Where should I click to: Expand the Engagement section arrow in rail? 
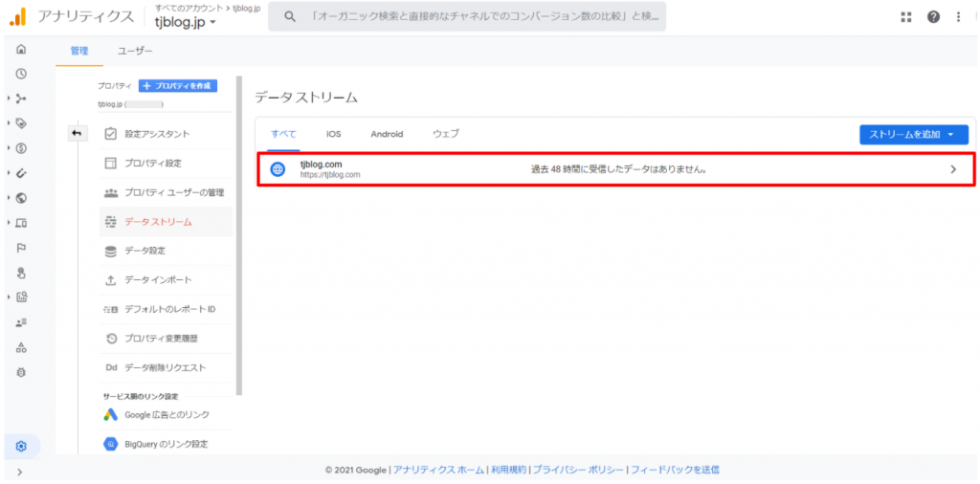[x=9, y=123]
